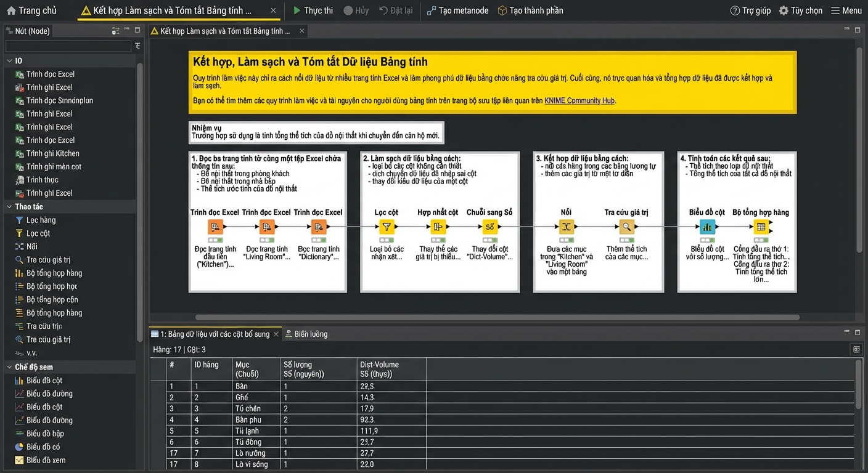
Task: Select the v.v. entry in node list
Action: click(26, 353)
